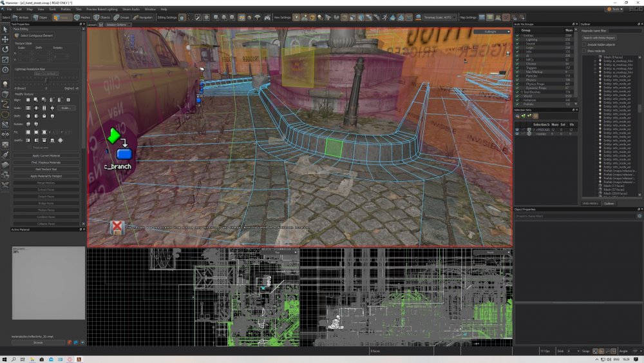Open the Grid size dropdown in status bar
The image size is (644, 363).
pos(574,351)
